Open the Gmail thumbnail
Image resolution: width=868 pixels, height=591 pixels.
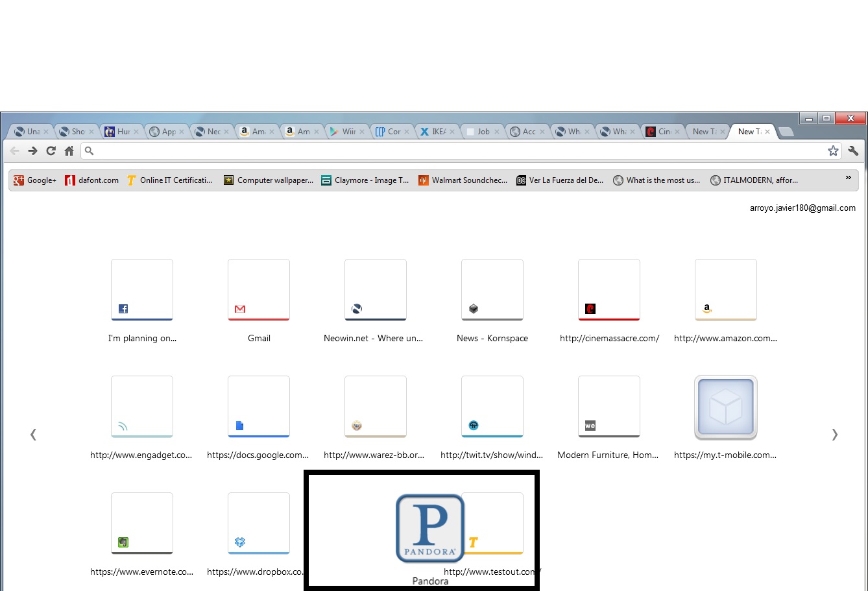pos(259,290)
